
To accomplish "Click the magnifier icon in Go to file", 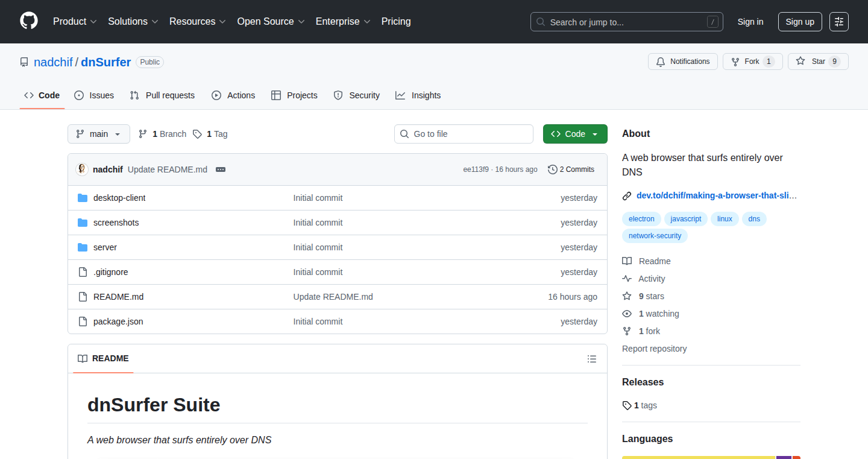I will 404,134.
